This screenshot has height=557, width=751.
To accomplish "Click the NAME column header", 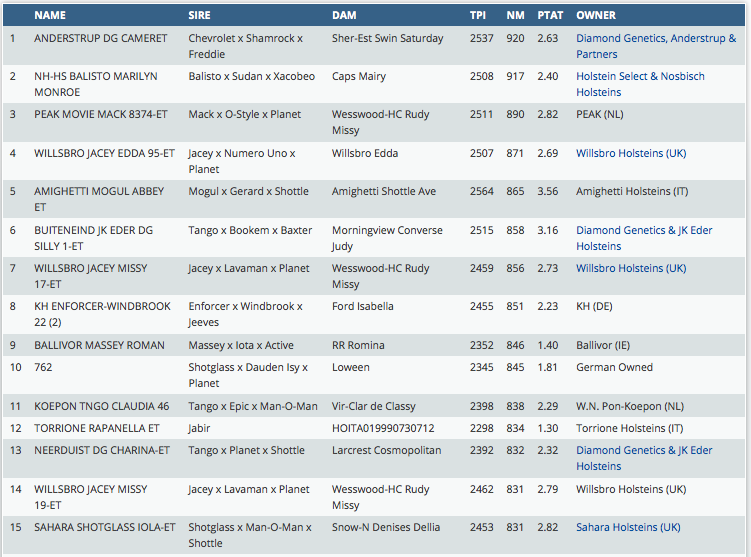I will (50, 15).
